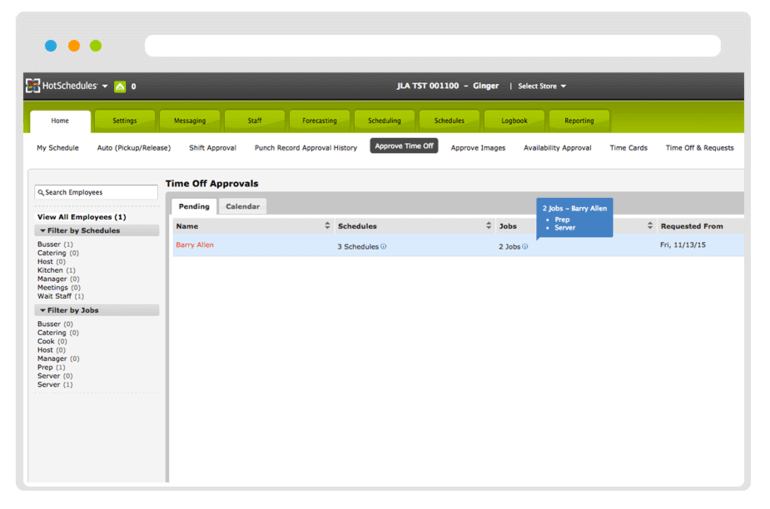This screenshot has width=770, height=509.
Task: Click the Fri, 11/13/15 date cell
Action: [683, 245]
